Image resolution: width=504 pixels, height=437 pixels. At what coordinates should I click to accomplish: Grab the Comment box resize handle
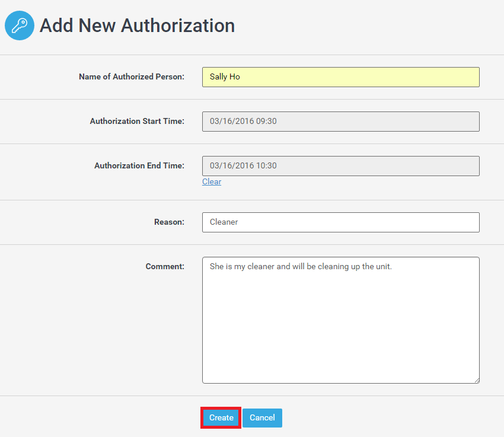476,380
